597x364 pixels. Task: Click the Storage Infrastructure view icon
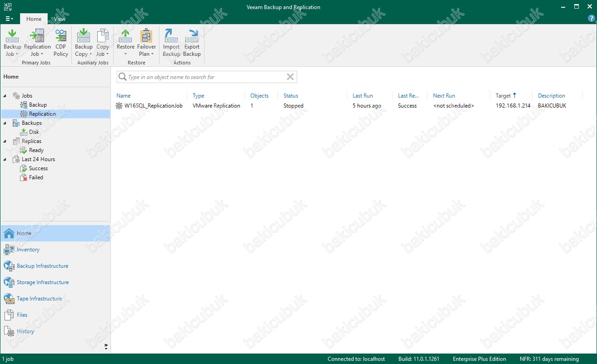(x=9, y=282)
